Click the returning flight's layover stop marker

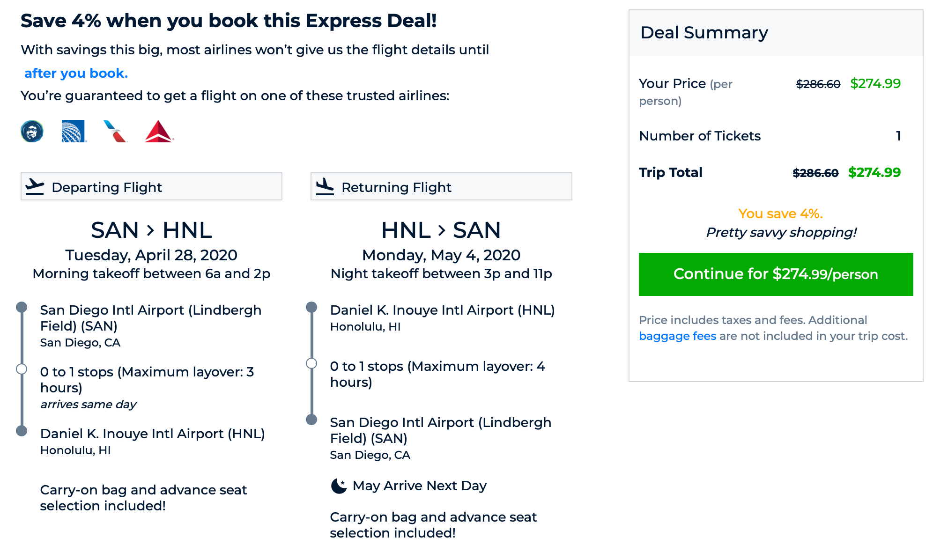click(x=311, y=363)
